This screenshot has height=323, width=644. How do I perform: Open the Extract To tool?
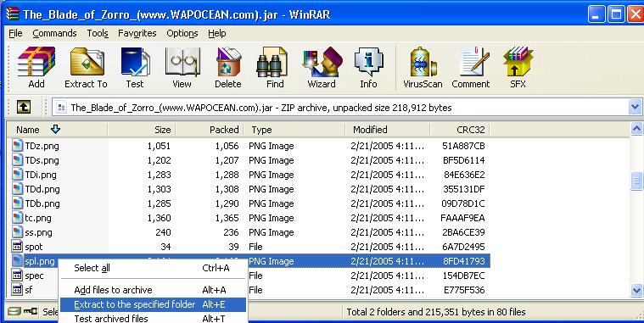[86, 67]
